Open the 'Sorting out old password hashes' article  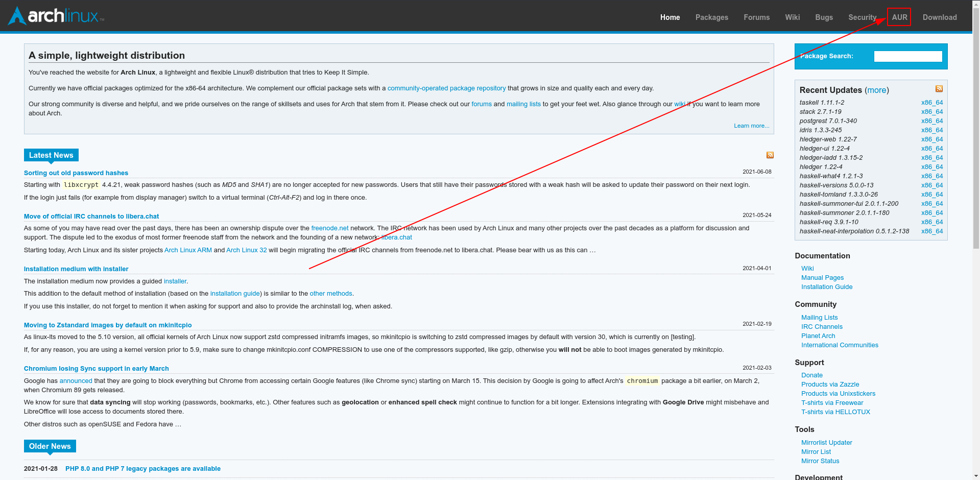(x=76, y=173)
